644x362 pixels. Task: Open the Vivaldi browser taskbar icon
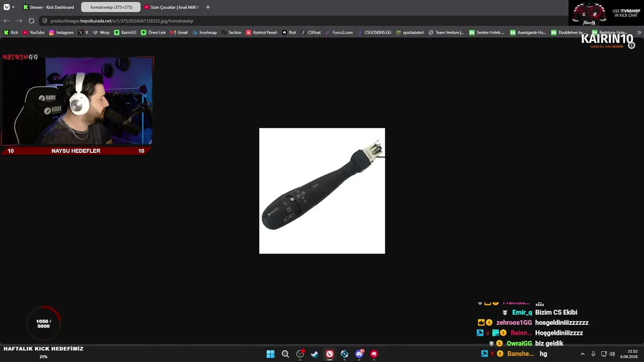330,354
